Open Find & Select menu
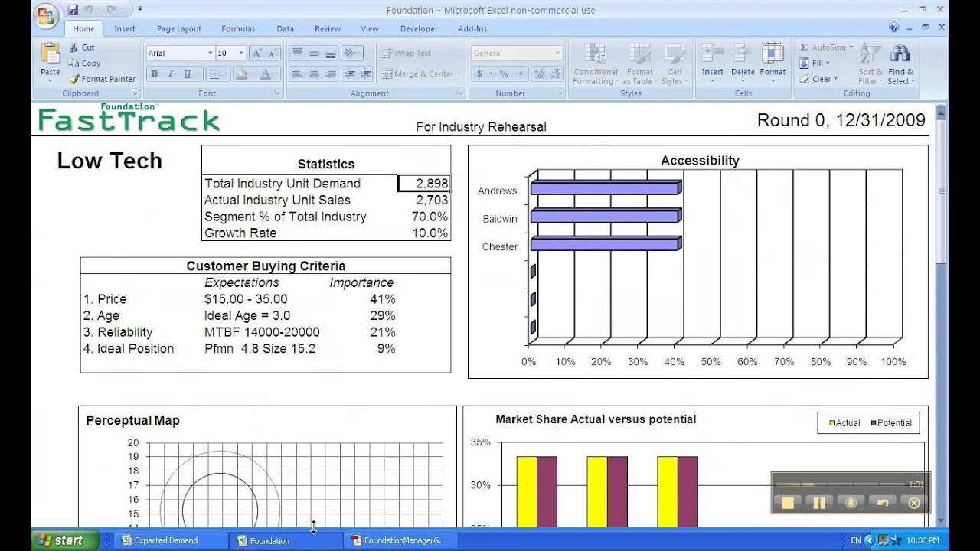This screenshot has height=551, width=980. (x=900, y=64)
